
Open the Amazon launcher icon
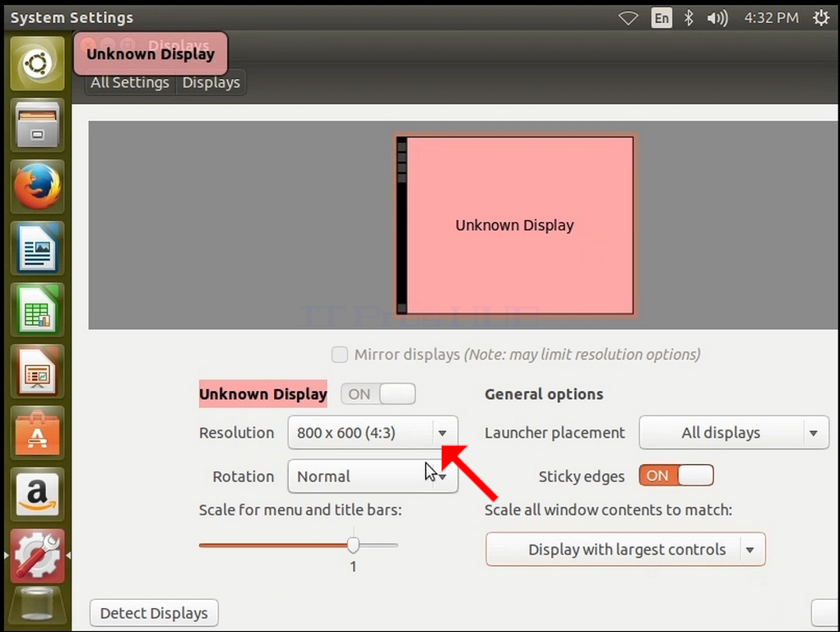(37, 495)
